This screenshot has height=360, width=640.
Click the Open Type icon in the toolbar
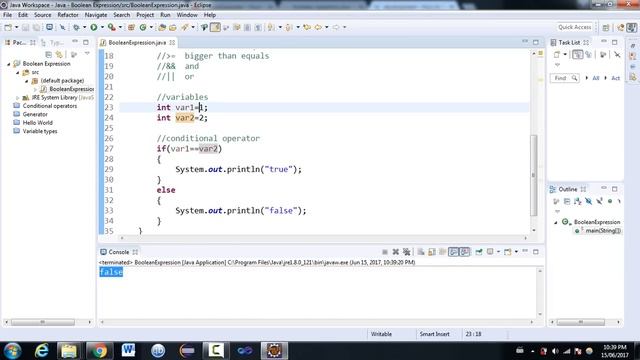click(162, 27)
